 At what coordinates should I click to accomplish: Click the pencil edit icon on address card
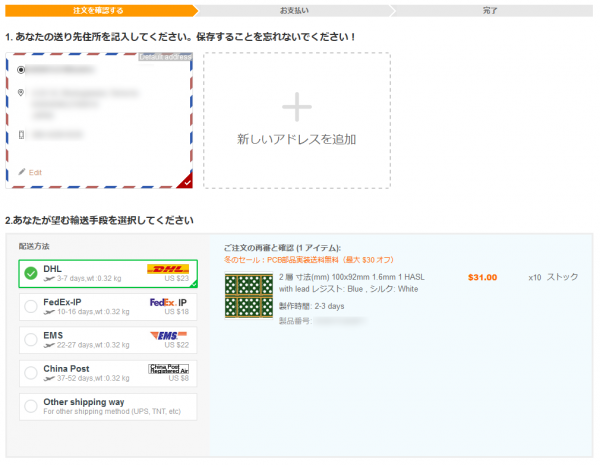(x=22, y=172)
